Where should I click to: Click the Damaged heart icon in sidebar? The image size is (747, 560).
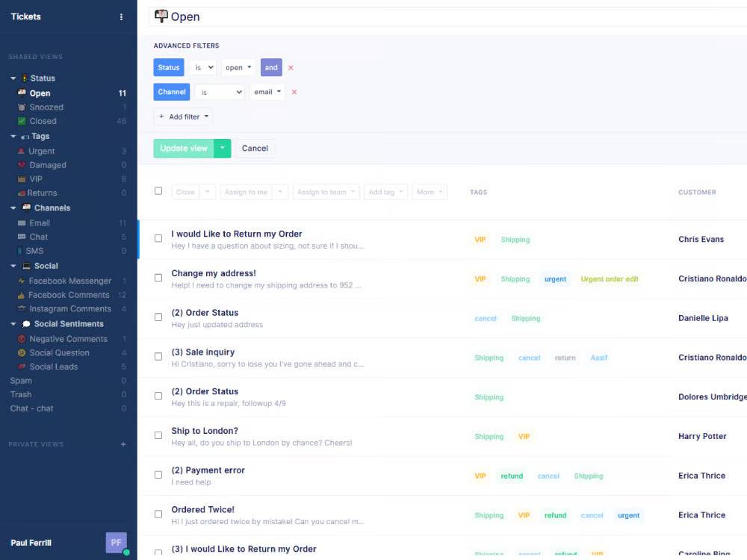click(x=22, y=165)
